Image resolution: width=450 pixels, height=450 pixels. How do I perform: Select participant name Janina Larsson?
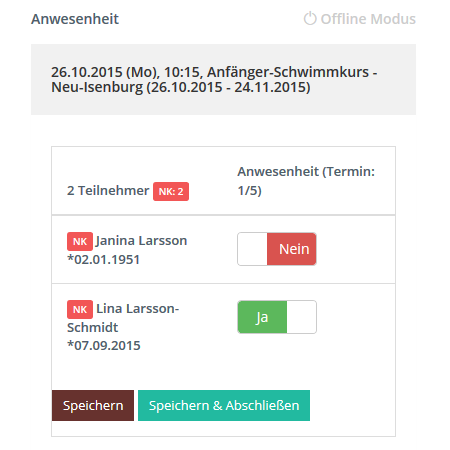[x=141, y=241]
